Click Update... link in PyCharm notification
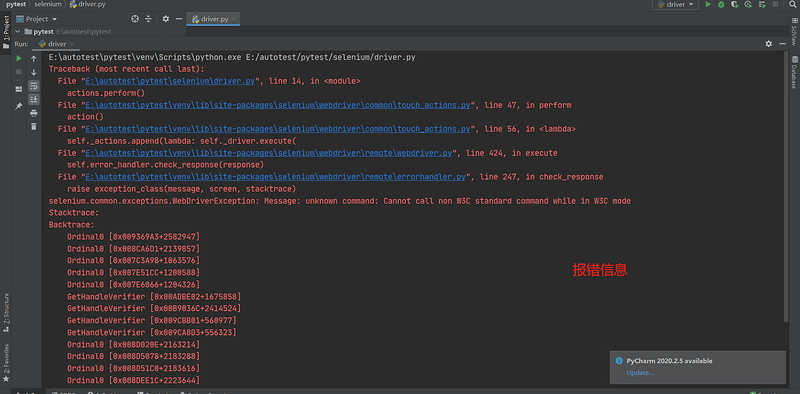This screenshot has width=800, height=394. 640,373
